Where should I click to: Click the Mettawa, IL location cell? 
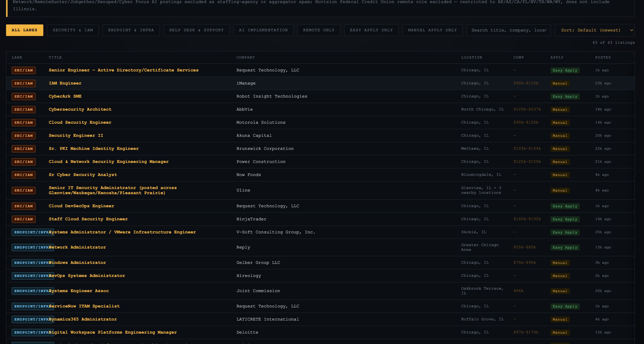point(475,149)
